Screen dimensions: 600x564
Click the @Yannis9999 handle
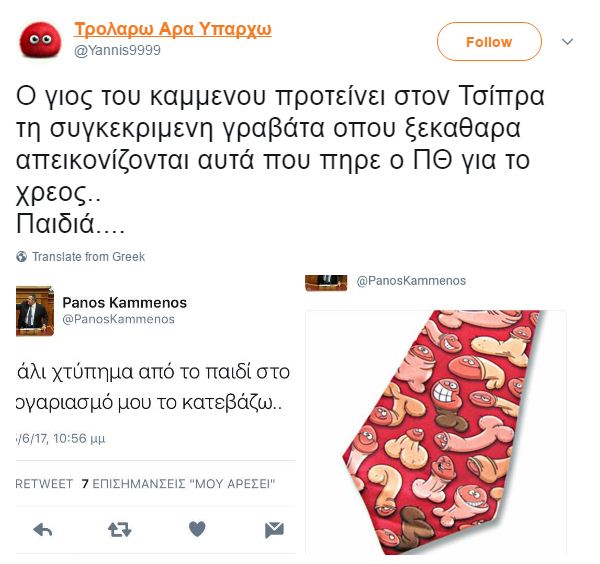click(117, 50)
